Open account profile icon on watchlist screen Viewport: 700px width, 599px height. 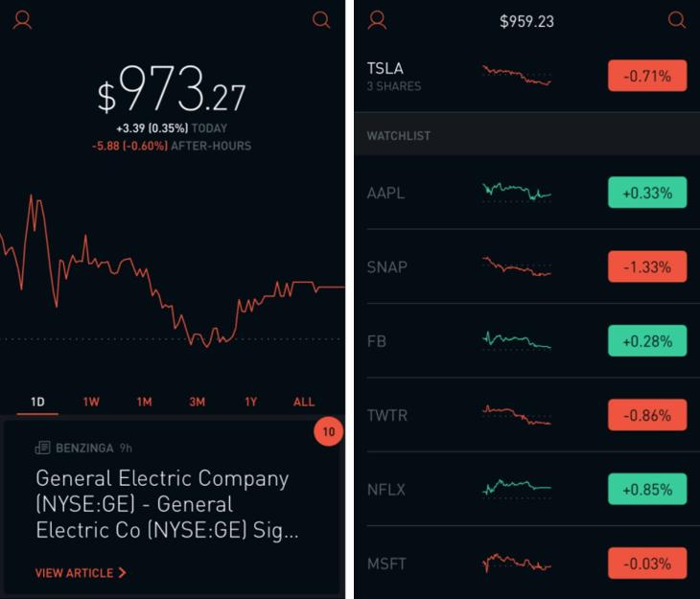coord(377,20)
